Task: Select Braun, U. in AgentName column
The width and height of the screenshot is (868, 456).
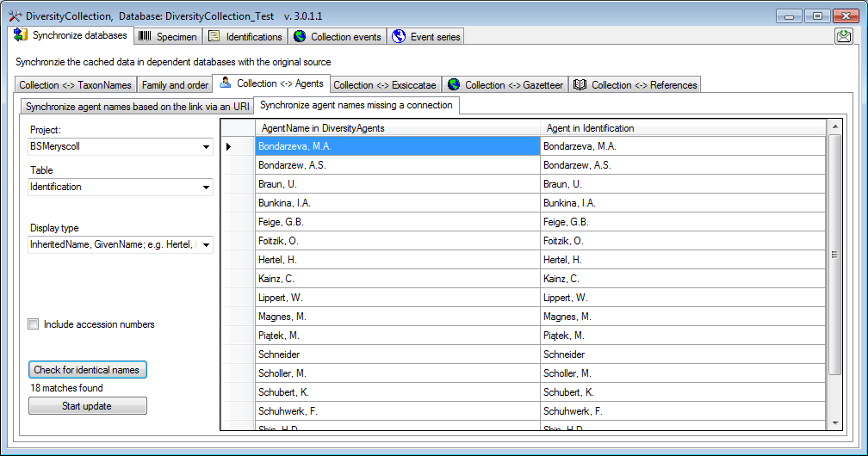Action: click(398, 184)
